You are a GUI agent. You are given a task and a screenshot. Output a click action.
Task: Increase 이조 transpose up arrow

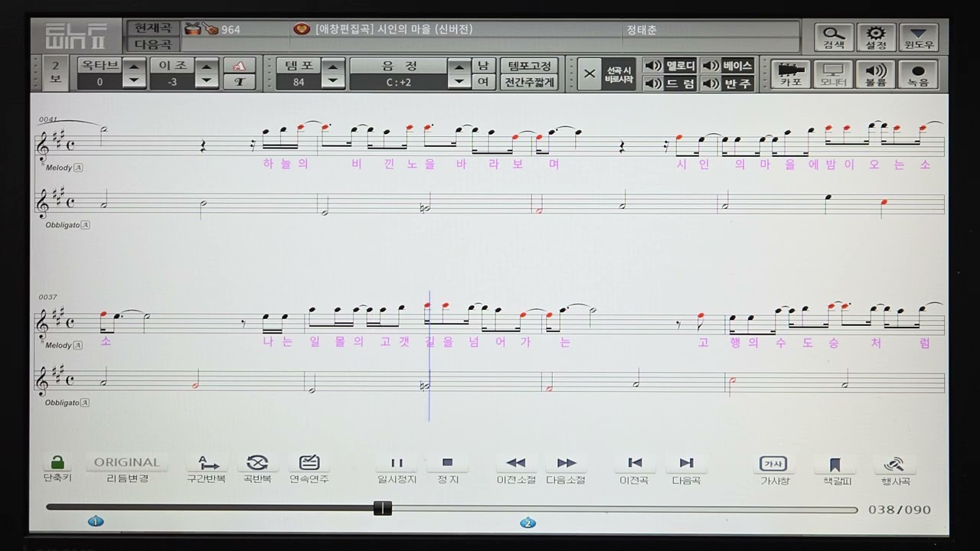[x=206, y=67]
